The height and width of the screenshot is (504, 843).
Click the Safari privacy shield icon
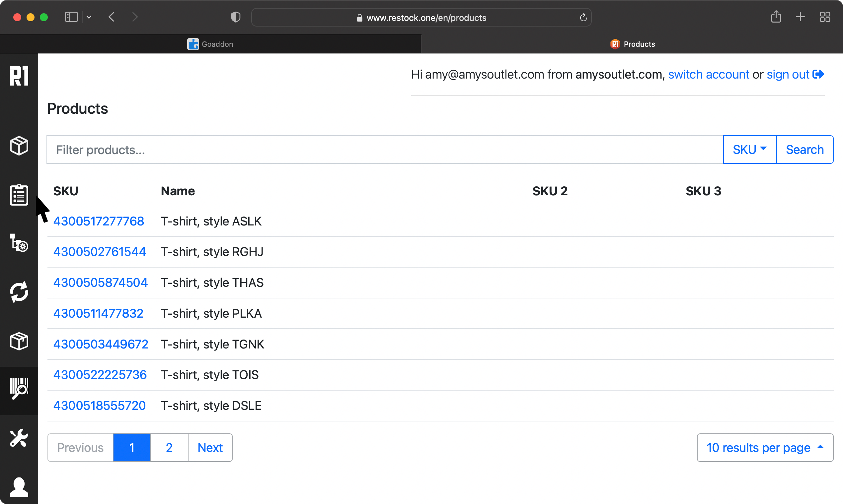(x=236, y=17)
